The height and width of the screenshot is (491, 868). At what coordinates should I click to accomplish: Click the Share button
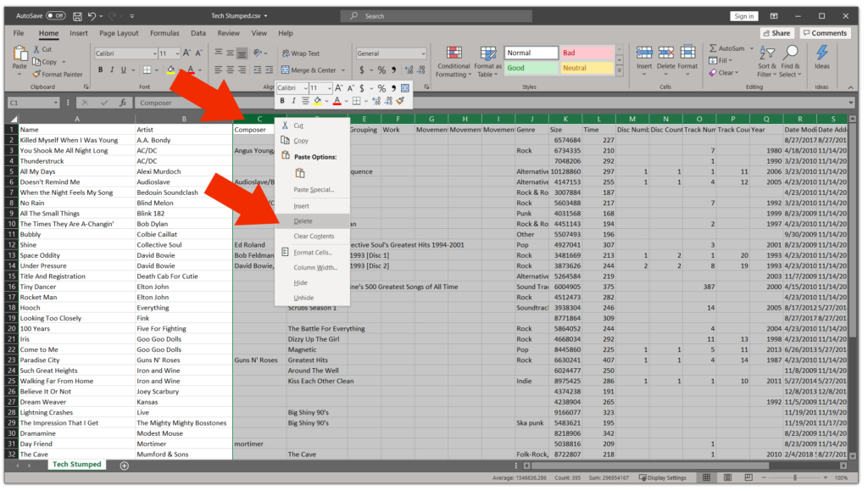(776, 33)
